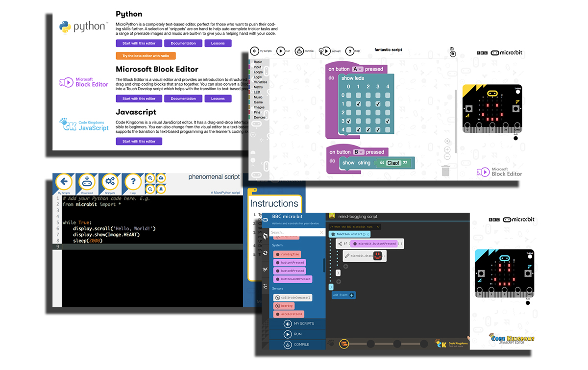Open the Basic block category
The height and width of the screenshot is (370, 588).
258,62
